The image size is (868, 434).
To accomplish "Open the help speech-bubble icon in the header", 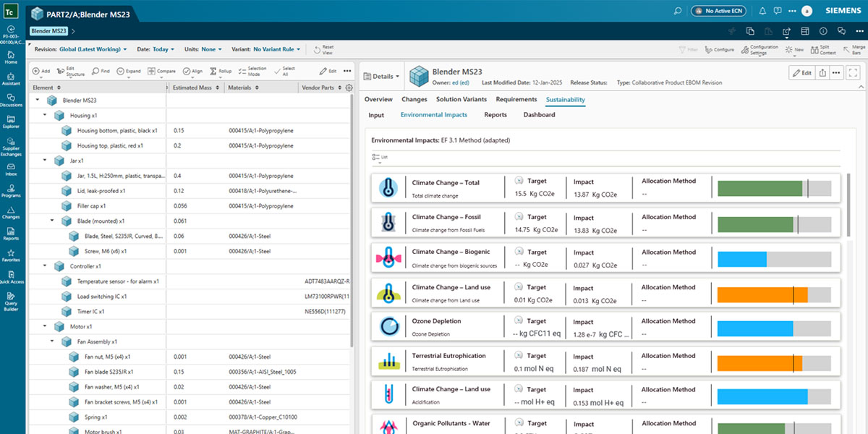I will coord(777,11).
